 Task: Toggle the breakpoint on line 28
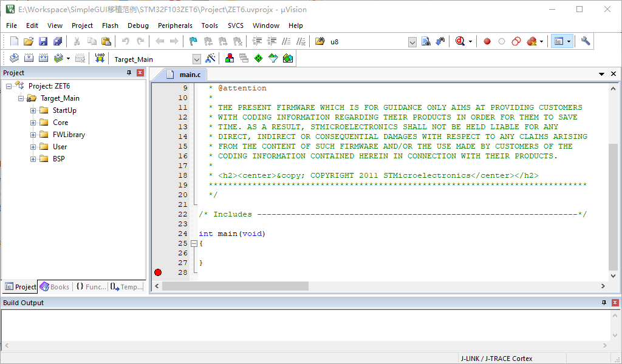[158, 272]
